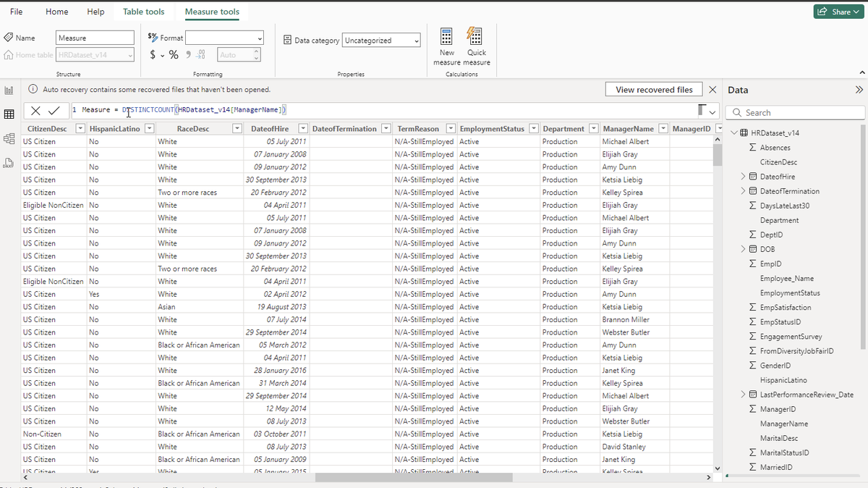Viewport: 868px width, 488px height.
Task: Open Department column filter dropdown
Action: (x=593, y=129)
